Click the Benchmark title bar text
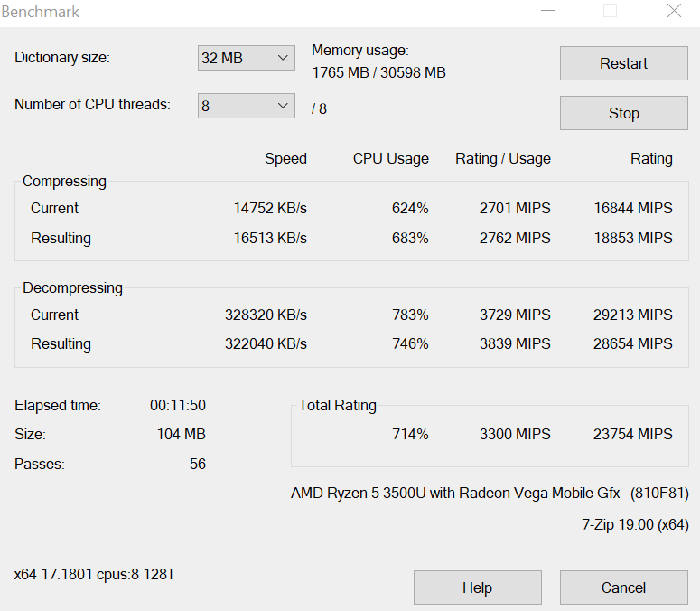700x611 pixels. tap(41, 12)
